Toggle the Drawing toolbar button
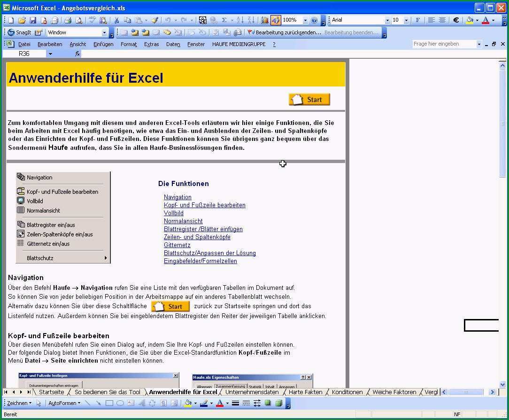 pos(276,20)
